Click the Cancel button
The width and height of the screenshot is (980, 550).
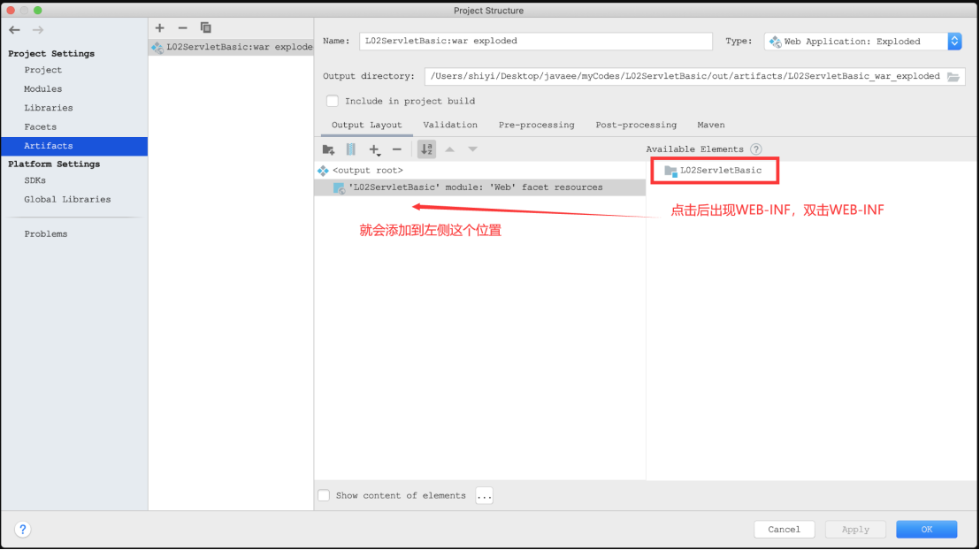point(784,530)
